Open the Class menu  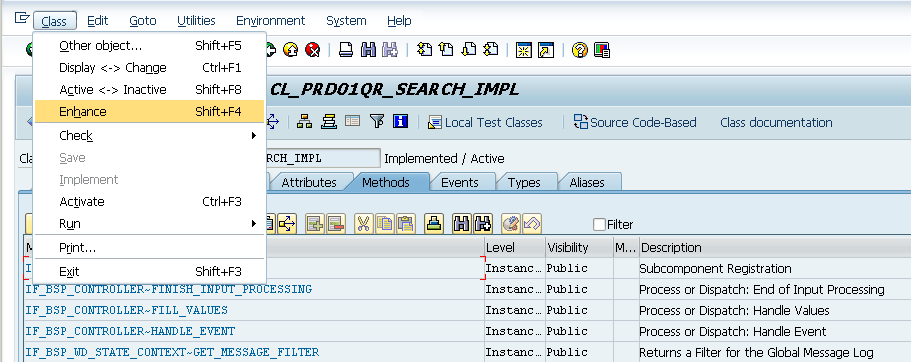pyautogui.click(x=55, y=21)
